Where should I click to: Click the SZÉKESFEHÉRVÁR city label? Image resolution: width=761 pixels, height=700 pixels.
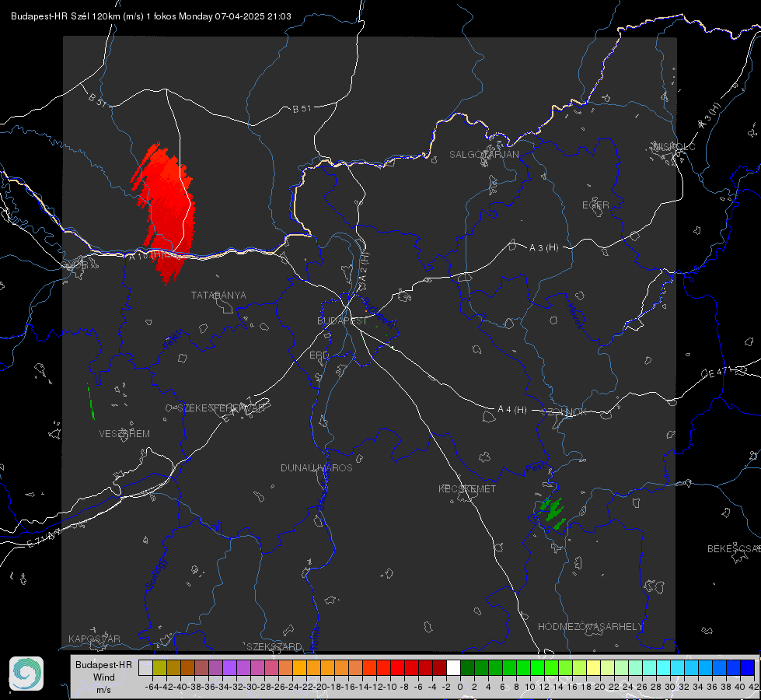coord(222,408)
